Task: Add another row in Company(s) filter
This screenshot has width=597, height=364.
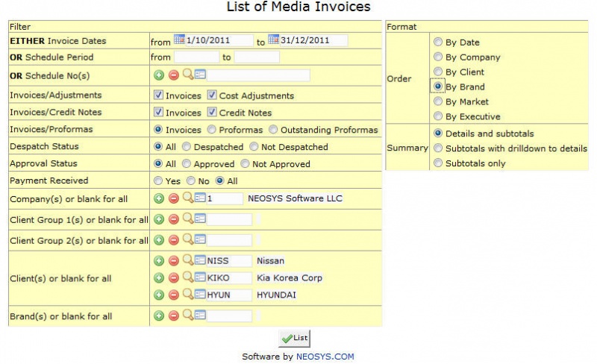Action: tap(159, 198)
